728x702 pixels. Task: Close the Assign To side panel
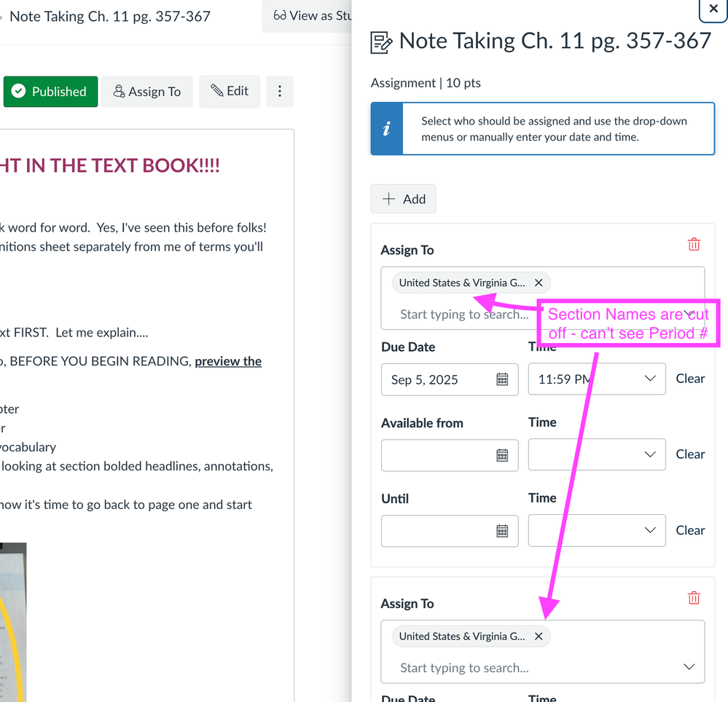coord(712,10)
